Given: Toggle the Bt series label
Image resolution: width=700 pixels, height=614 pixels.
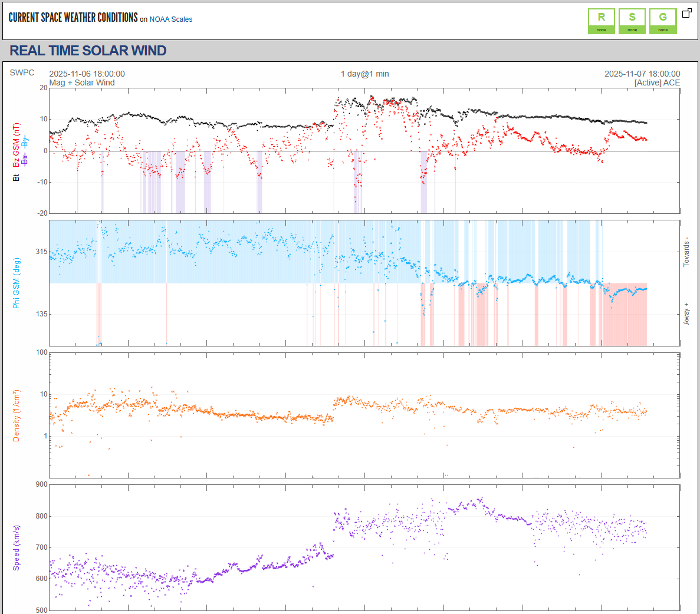Looking at the screenshot, I should coord(16,177).
